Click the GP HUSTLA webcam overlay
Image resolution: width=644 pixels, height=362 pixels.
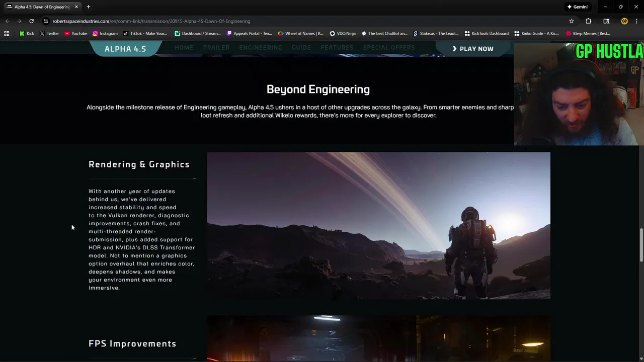click(579, 94)
